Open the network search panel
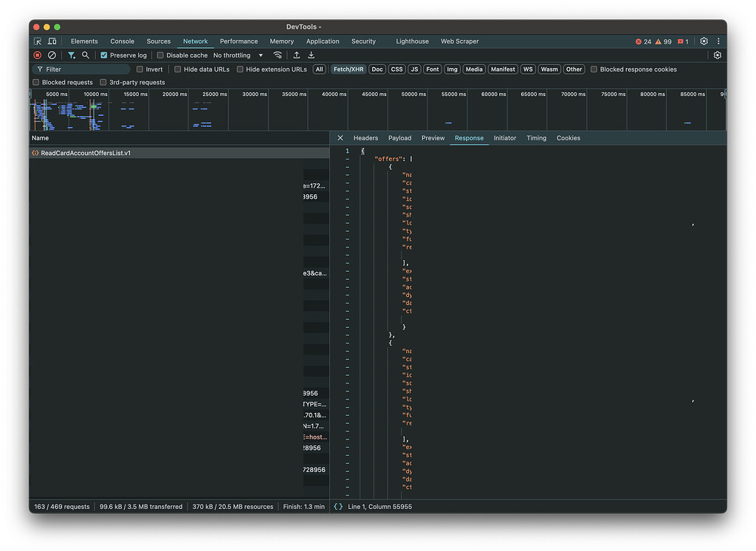756x551 pixels. (x=85, y=55)
